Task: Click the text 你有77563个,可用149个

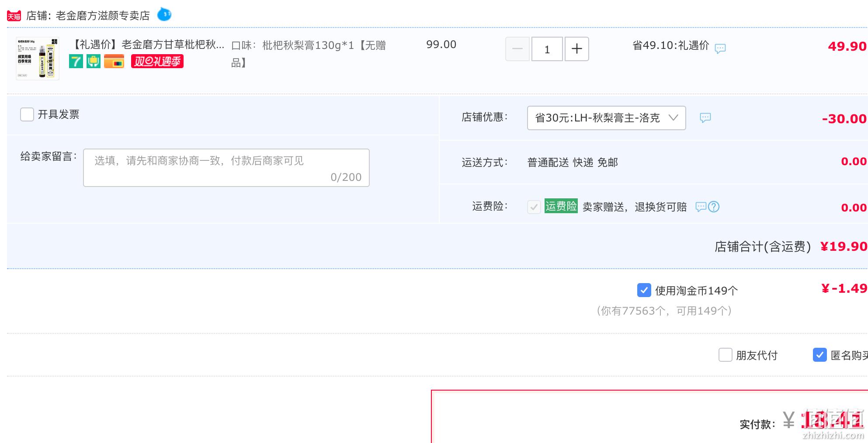Action: point(664,311)
